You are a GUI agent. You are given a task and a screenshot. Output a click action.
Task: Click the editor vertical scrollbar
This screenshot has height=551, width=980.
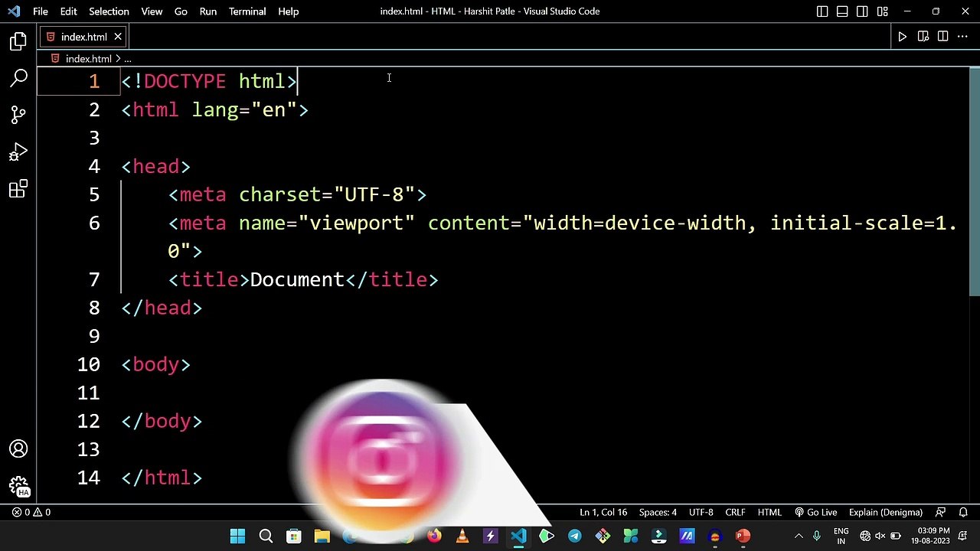point(975,181)
